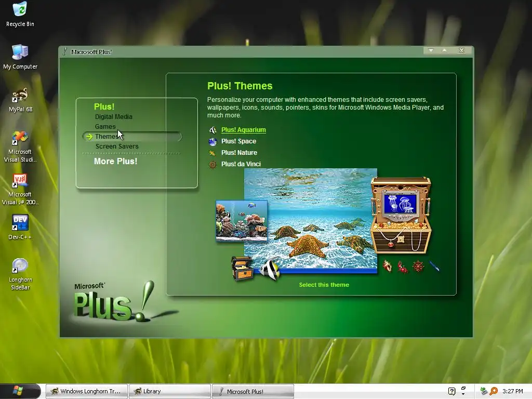The height and width of the screenshot is (399, 532).
Task: Click the gear icon beside Plus! da Vinci
Action: [212, 165]
